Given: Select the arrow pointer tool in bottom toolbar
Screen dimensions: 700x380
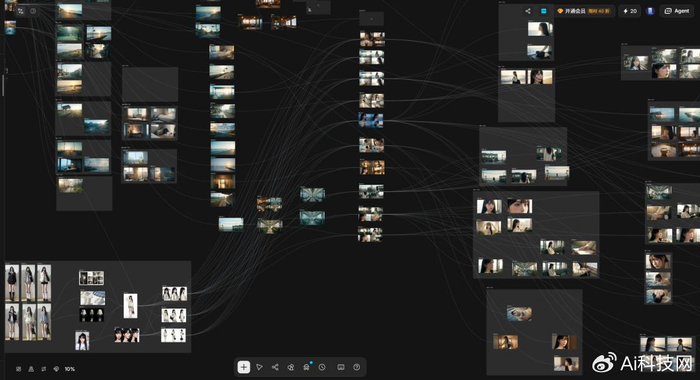Looking at the screenshot, I should [x=259, y=367].
